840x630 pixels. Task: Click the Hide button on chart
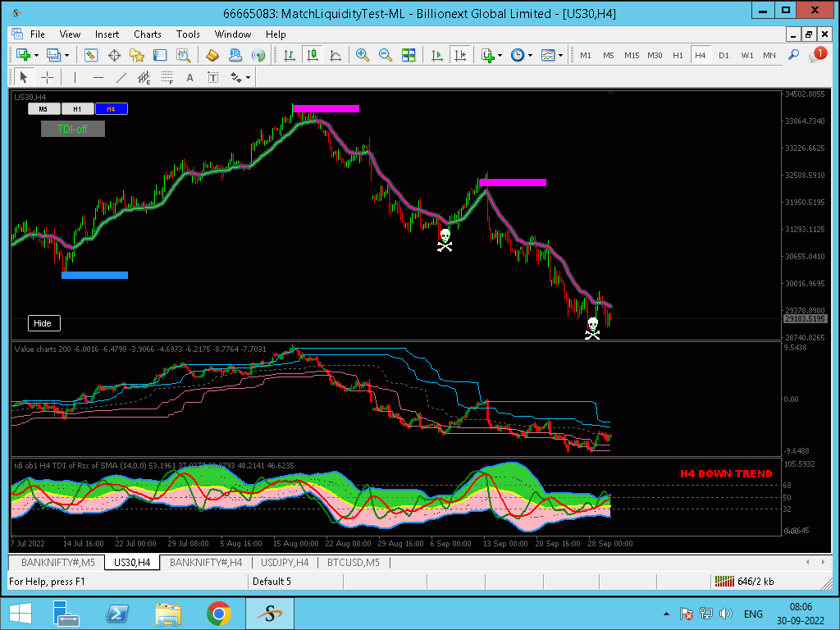tap(44, 323)
